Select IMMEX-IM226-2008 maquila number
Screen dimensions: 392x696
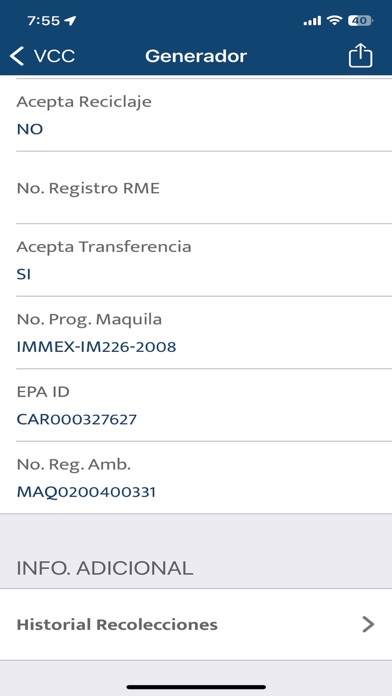tap(96, 347)
